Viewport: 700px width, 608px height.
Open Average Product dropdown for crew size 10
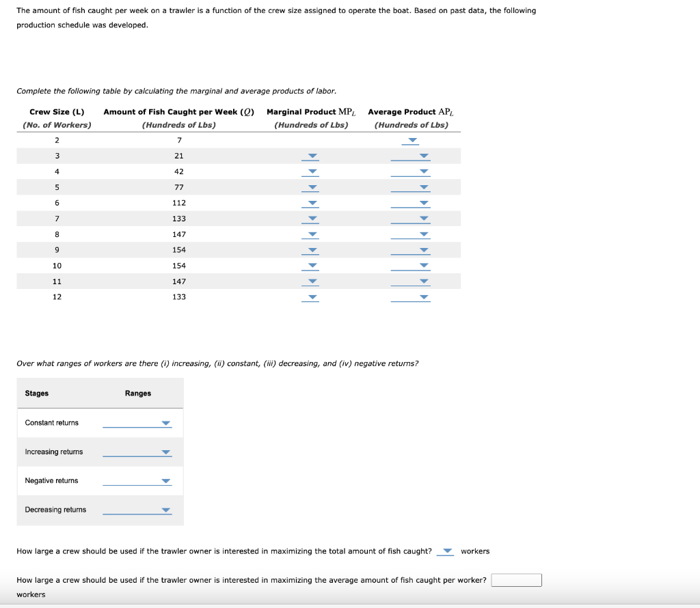(x=411, y=266)
